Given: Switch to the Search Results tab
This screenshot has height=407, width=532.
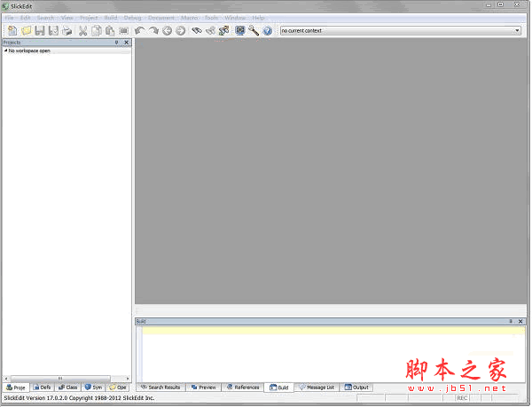Looking at the screenshot, I should (x=160, y=387).
